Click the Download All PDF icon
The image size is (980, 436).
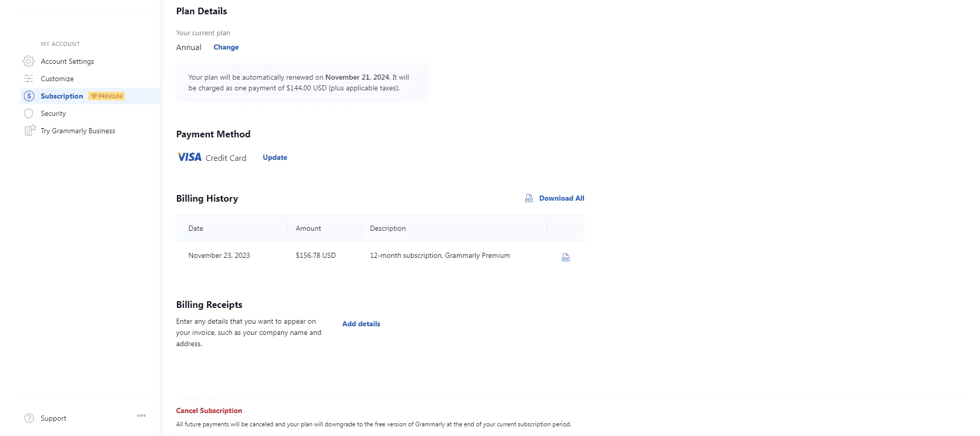[x=529, y=198]
